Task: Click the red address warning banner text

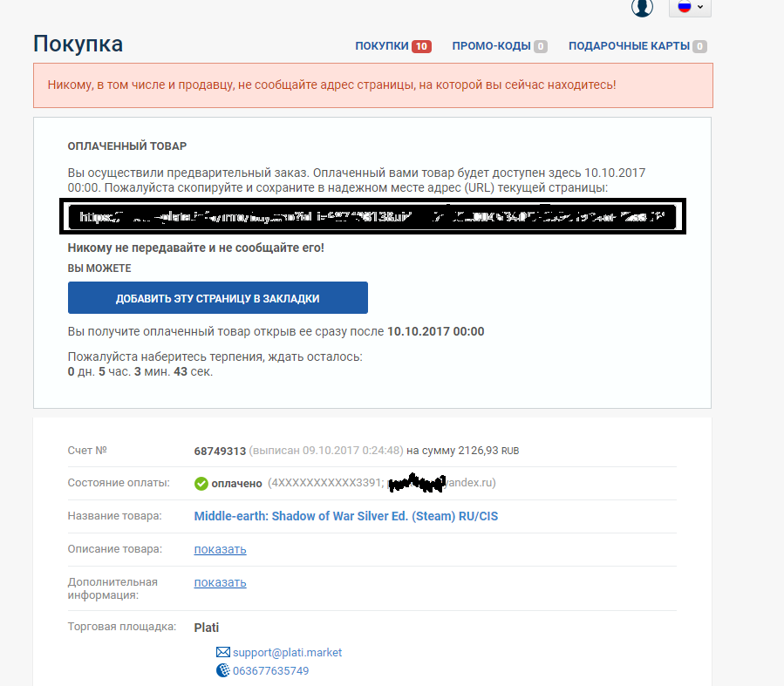Action: pos(331,85)
